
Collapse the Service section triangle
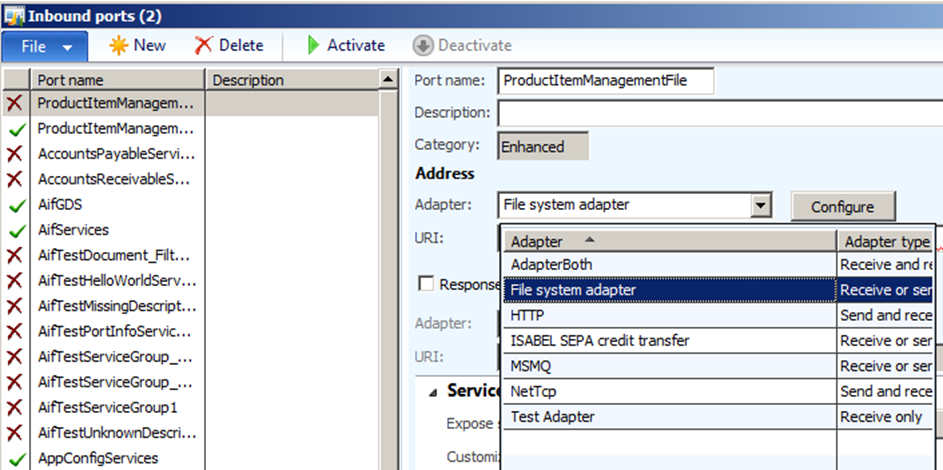[x=433, y=392]
